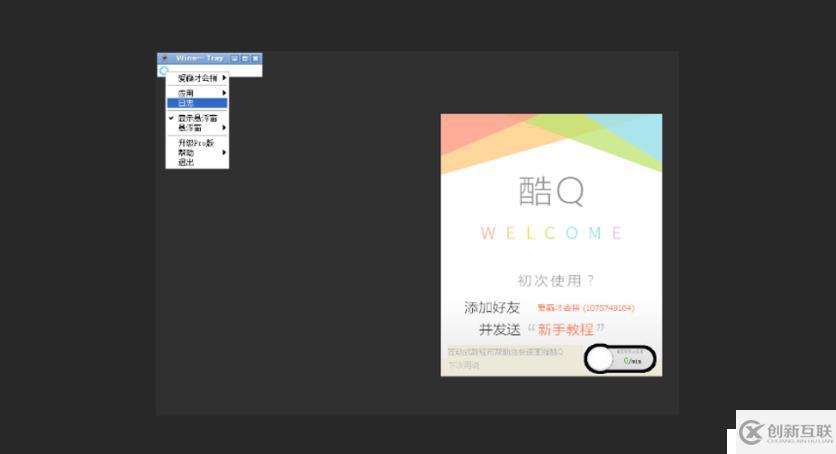The height and width of the screenshot is (454, 836).
Task: Click the 新手教程 red link
Action: (x=566, y=329)
